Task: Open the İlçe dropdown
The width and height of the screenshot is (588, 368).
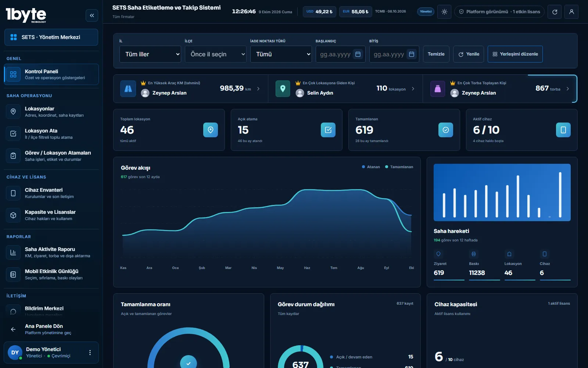Action: point(216,54)
